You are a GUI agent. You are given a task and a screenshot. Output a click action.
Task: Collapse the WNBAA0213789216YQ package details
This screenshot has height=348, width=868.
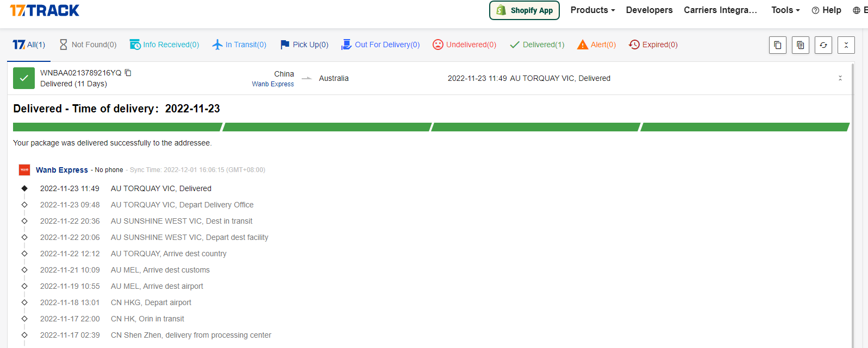[840, 78]
